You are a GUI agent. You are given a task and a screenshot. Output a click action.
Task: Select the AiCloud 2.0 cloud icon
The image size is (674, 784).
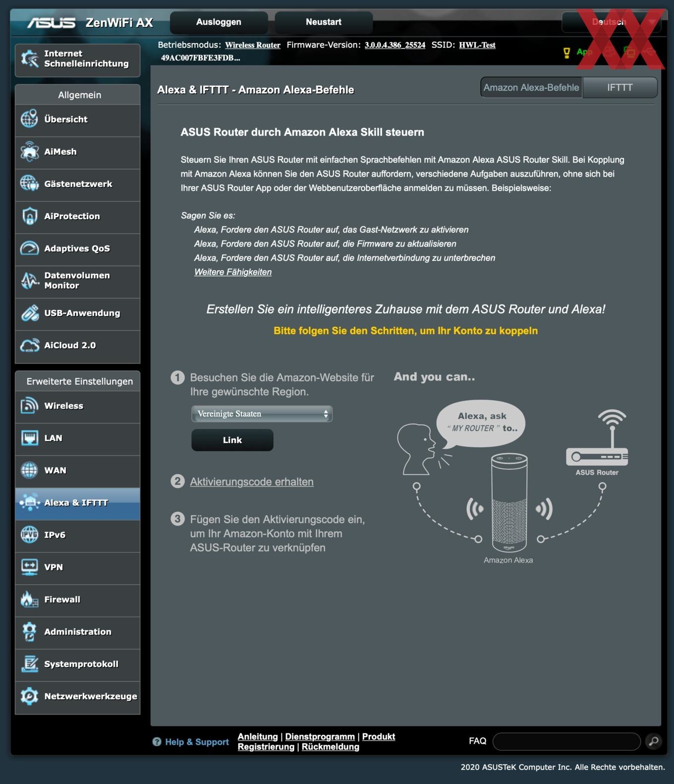pos(29,345)
